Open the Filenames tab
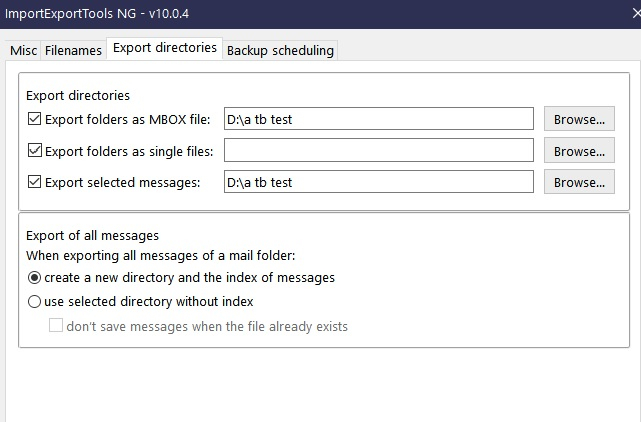This screenshot has height=422, width=641. pyautogui.click(x=73, y=50)
